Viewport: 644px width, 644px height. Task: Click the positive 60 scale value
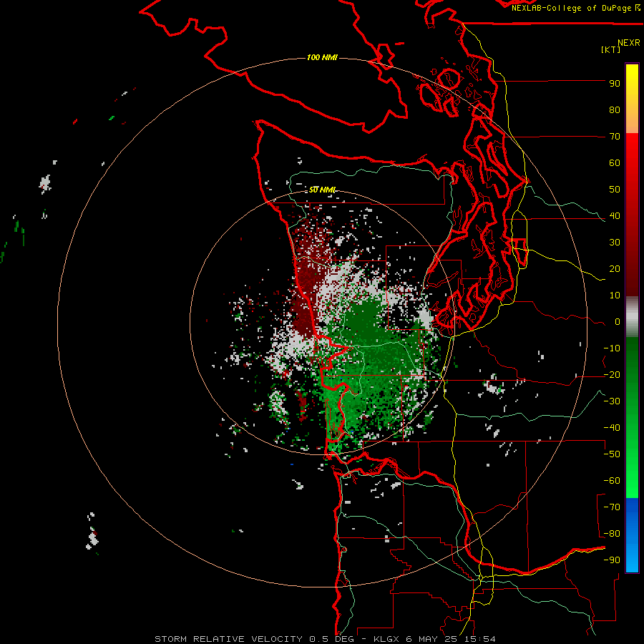click(615, 163)
